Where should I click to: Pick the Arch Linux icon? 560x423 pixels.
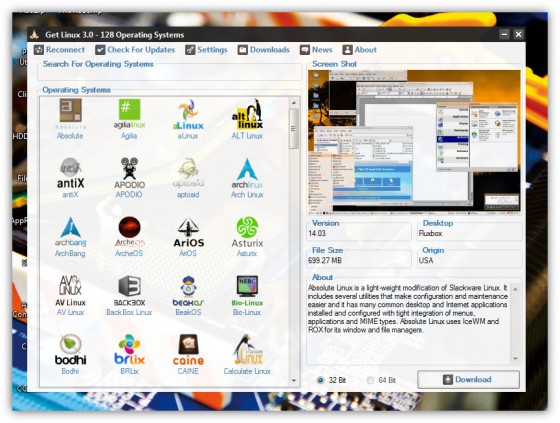pos(247,174)
